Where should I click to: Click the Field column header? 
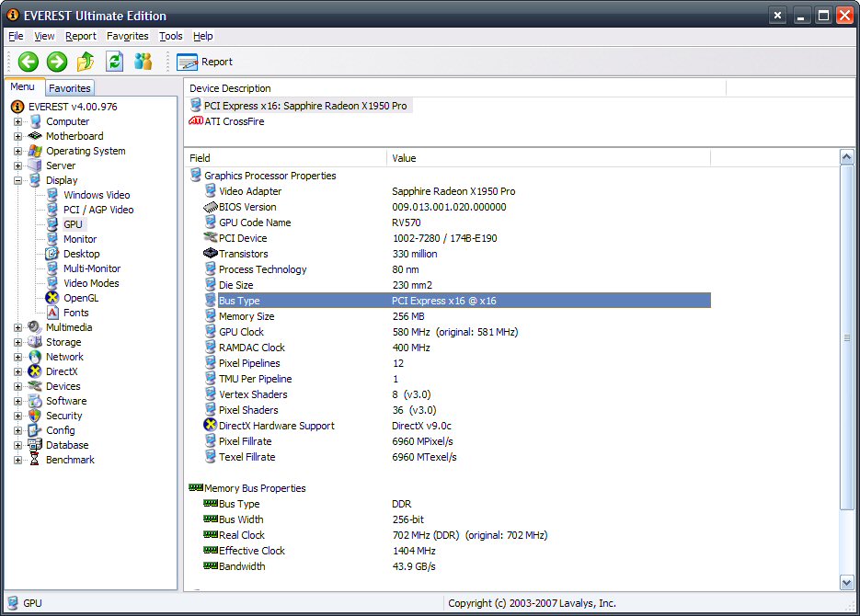[x=285, y=158]
